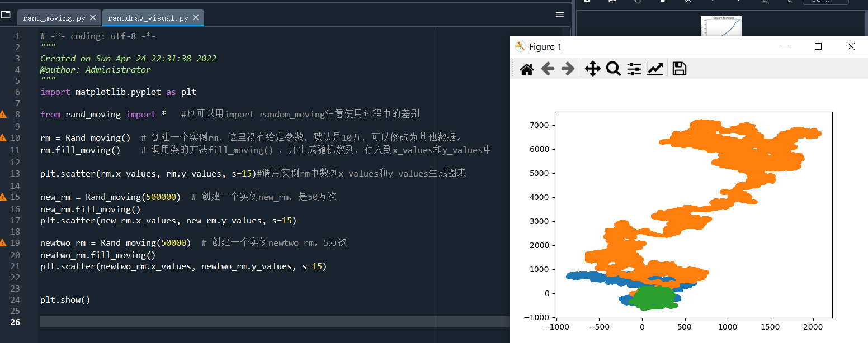Go forward to next view arrow
The height and width of the screenshot is (343, 868).
tap(568, 69)
